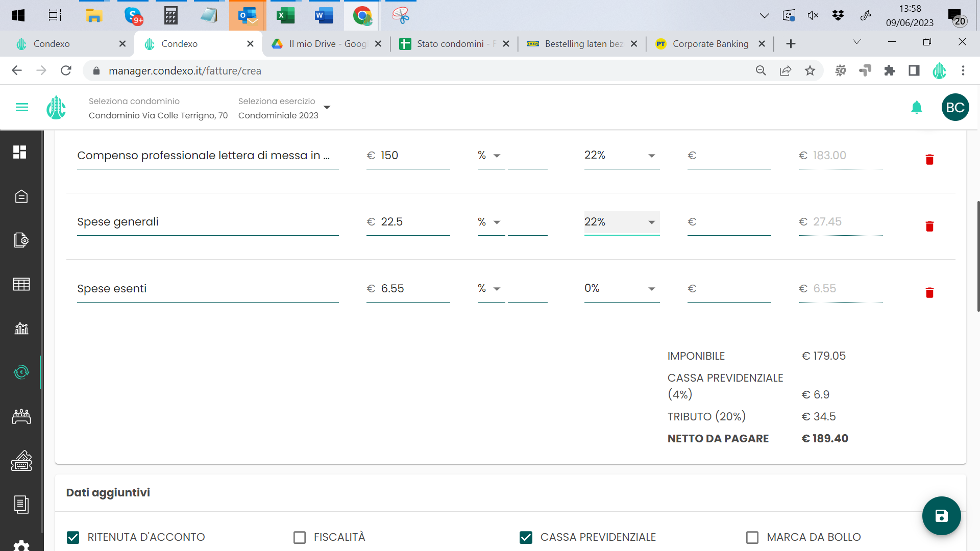Open Excel from the taskbar

(286, 15)
